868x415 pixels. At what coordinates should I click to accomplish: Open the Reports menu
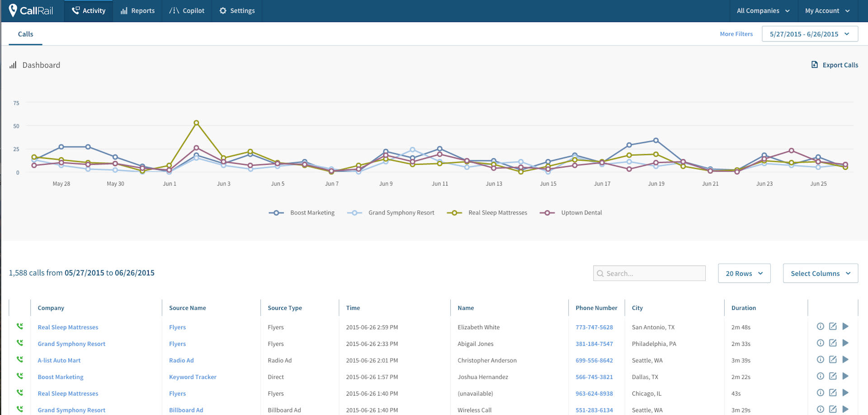(x=137, y=11)
